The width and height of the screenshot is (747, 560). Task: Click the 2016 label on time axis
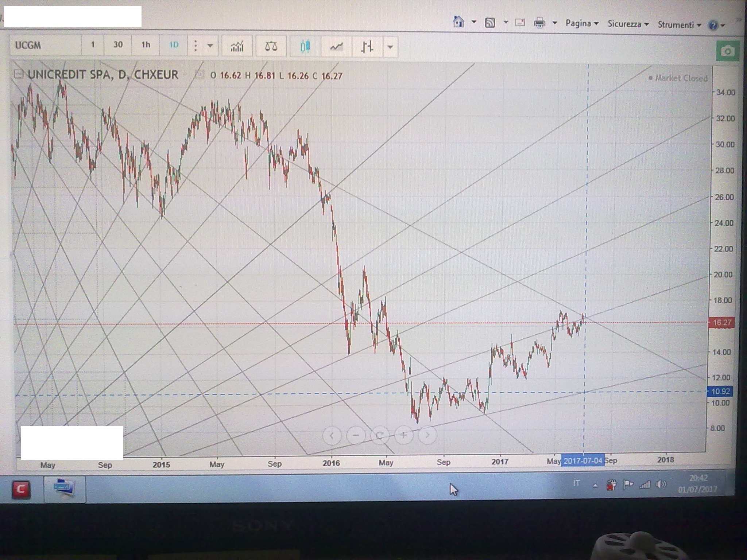pyautogui.click(x=331, y=463)
